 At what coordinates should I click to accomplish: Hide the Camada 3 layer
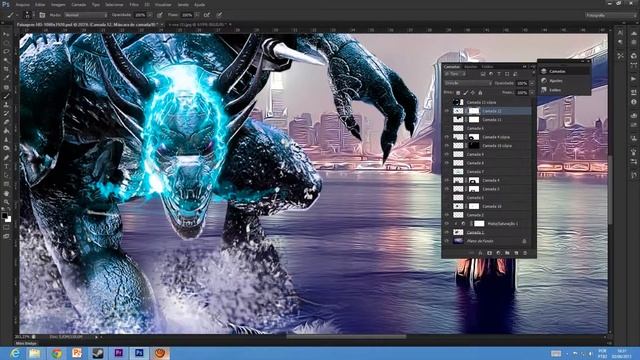pos(447,189)
